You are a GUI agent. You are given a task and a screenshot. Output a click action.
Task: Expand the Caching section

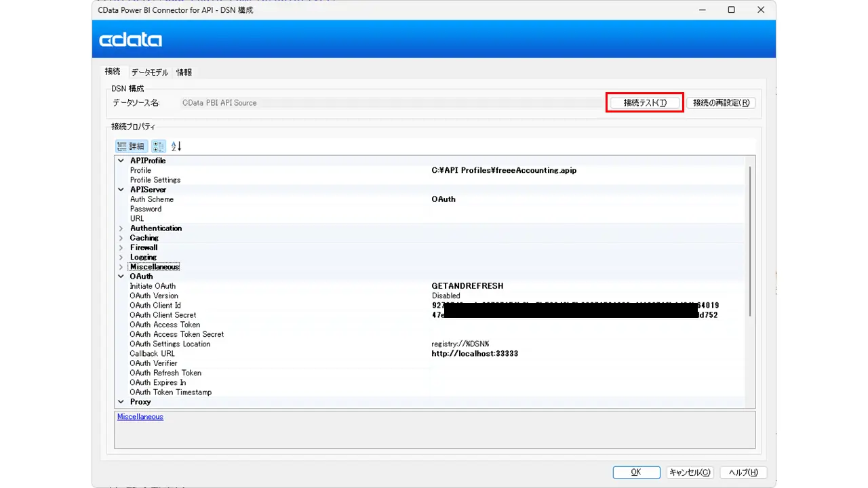[x=121, y=238]
